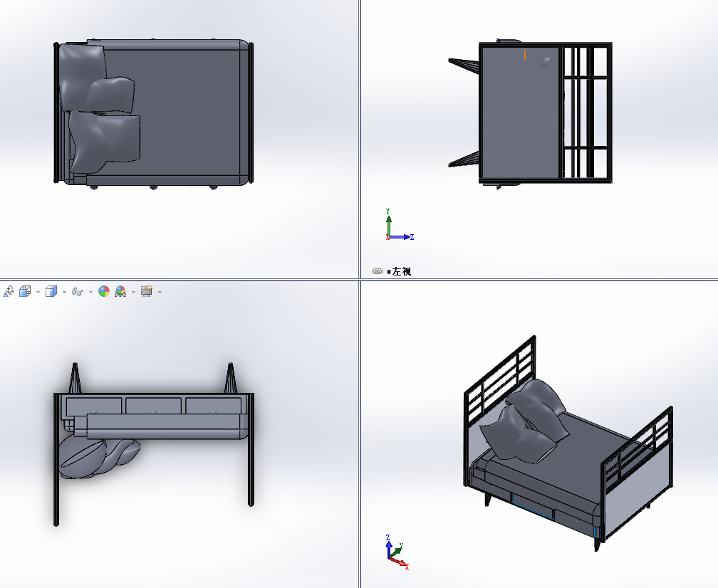The width and height of the screenshot is (718, 588).
Task: Select the Display Style shaded cube icon
Action: coord(51,291)
